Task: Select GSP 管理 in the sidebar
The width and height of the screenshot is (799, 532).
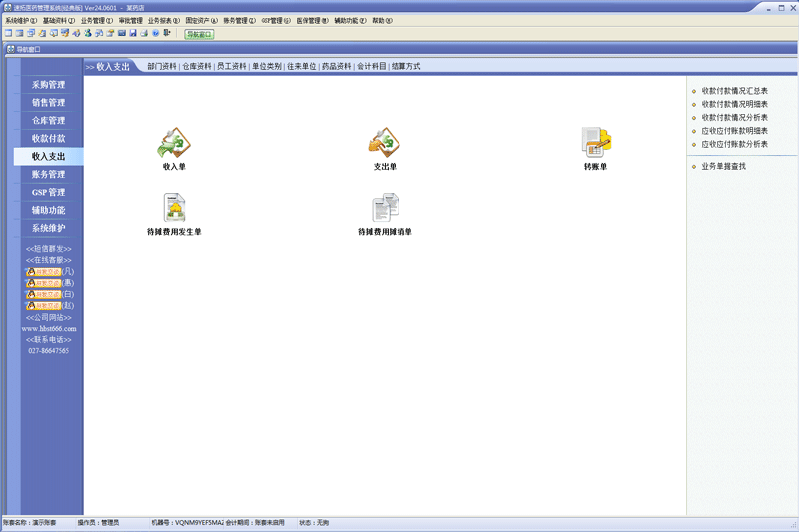Action: (48, 193)
